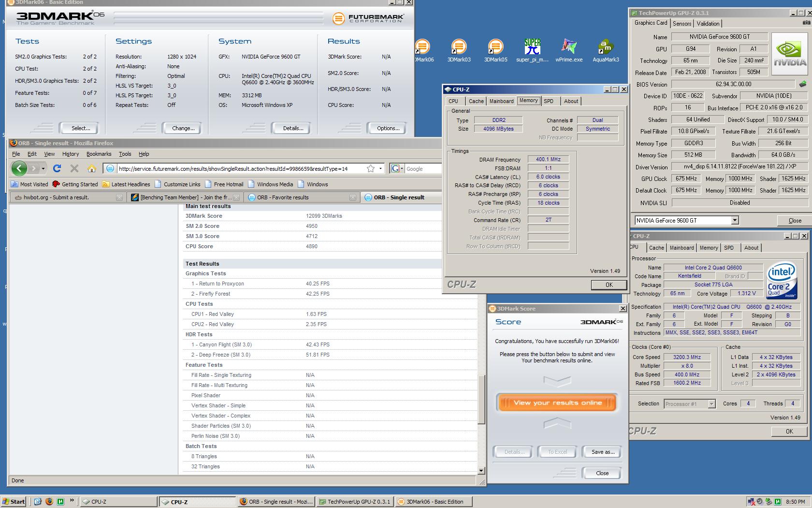Expand the Processor #1 selection dropdown

[711, 404]
